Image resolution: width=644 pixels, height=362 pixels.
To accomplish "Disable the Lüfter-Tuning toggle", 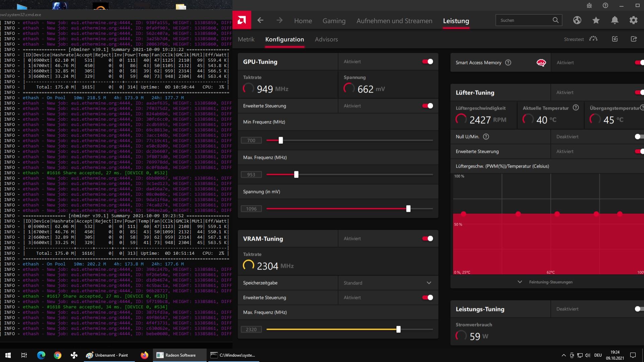I will pos(640,93).
